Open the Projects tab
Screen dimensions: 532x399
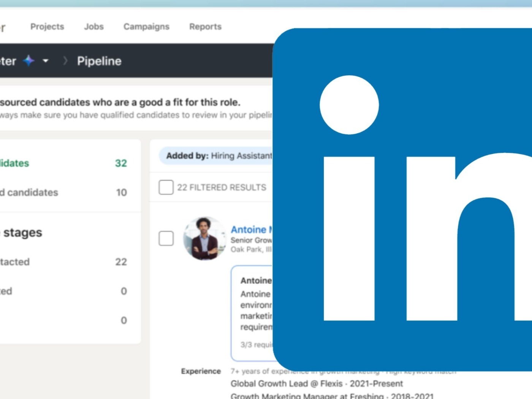(47, 27)
